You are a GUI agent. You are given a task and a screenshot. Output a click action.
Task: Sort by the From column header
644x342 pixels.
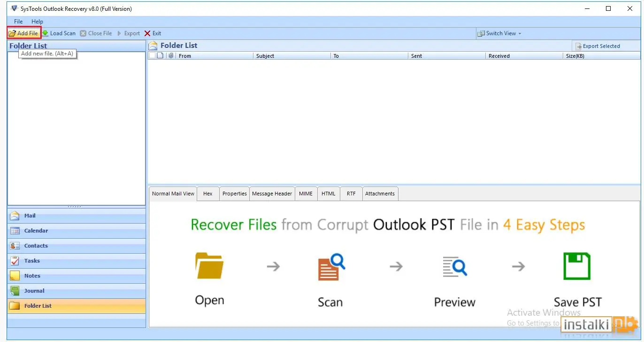point(215,56)
